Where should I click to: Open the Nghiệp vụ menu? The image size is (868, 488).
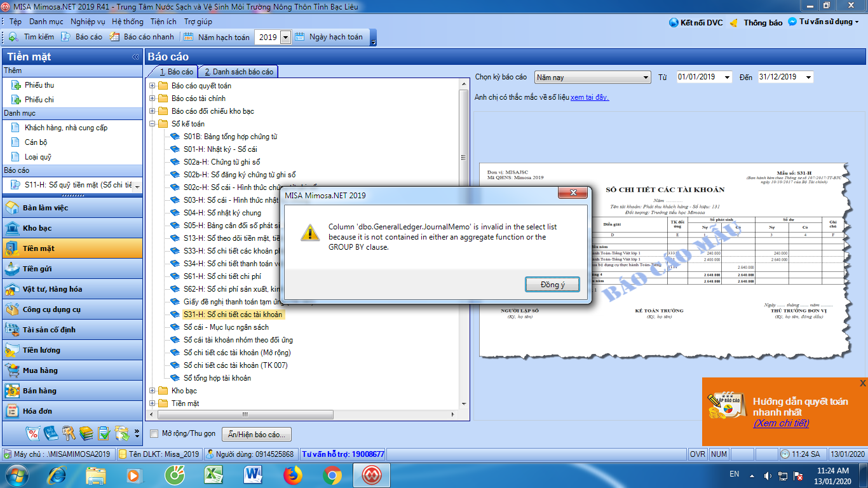pos(88,21)
